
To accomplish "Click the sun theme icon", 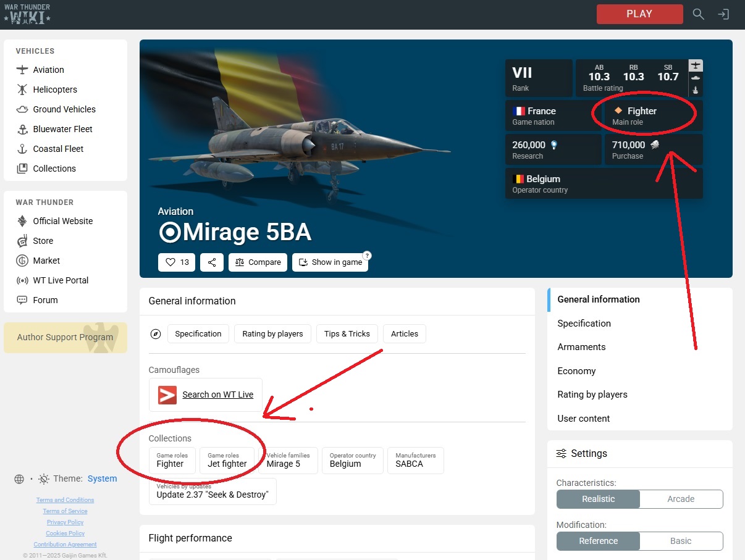I will point(44,479).
